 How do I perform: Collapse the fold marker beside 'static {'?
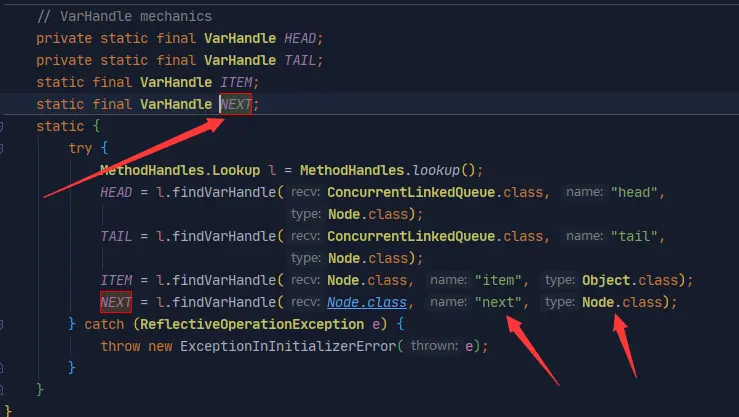click(x=1, y=126)
